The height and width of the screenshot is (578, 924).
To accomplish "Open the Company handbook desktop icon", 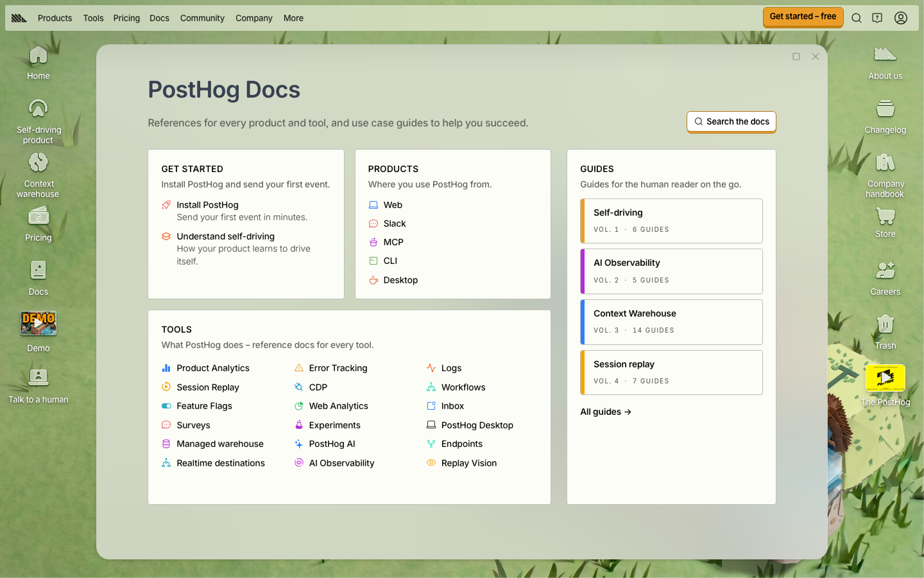I will tap(886, 175).
